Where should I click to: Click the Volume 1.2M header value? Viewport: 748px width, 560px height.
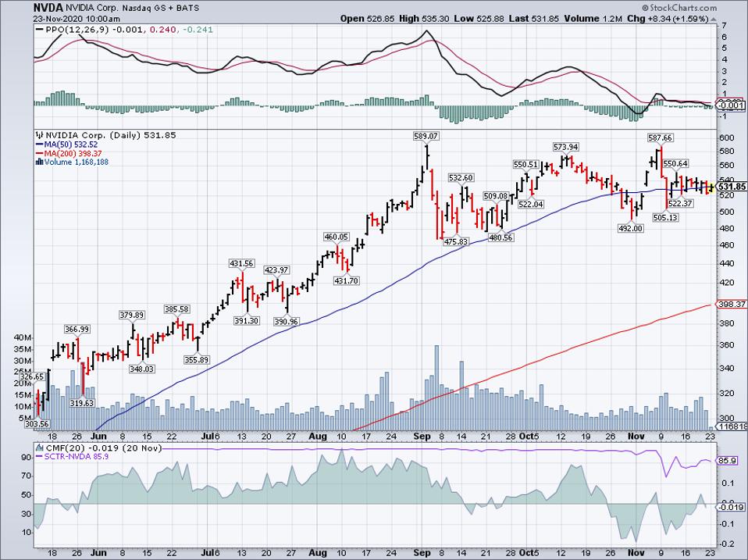593,19
